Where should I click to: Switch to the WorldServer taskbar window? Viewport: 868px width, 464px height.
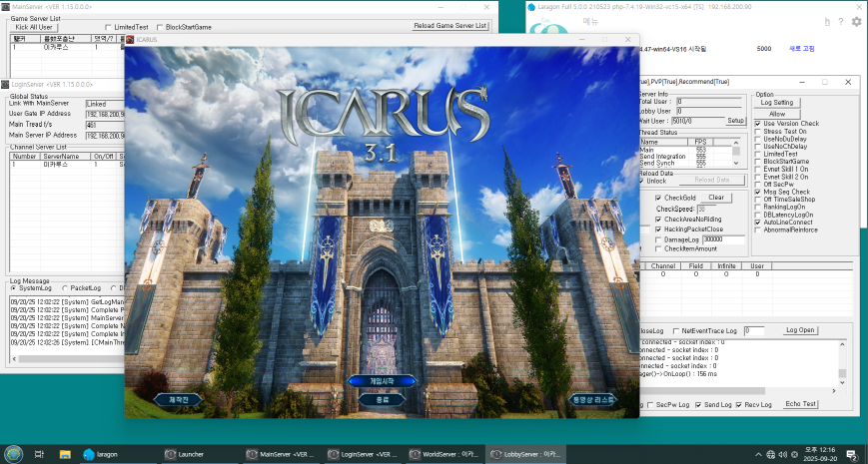click(x=444, y=454)
